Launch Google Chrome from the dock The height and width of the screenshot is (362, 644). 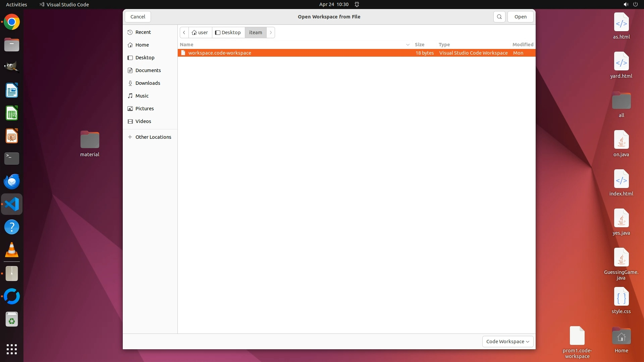12,22
